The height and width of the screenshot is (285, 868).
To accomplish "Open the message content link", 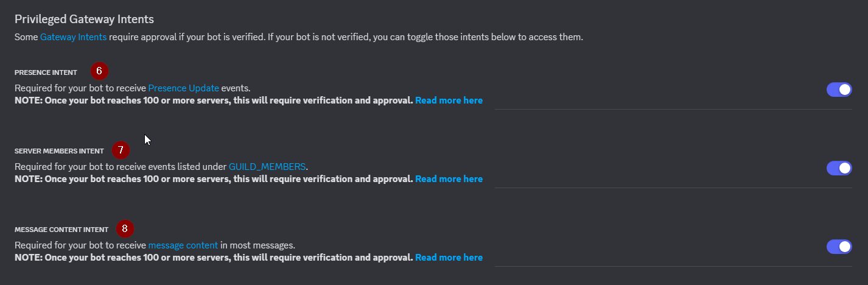I will [x=183, y=245].
